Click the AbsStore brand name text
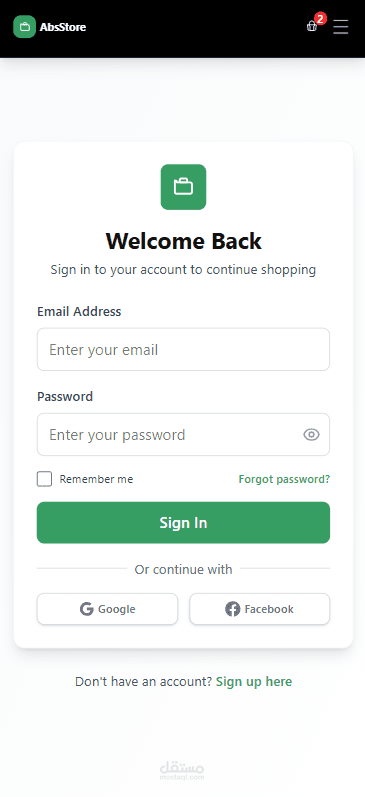Viewport: 365px width, 797px height. point(63,27)
